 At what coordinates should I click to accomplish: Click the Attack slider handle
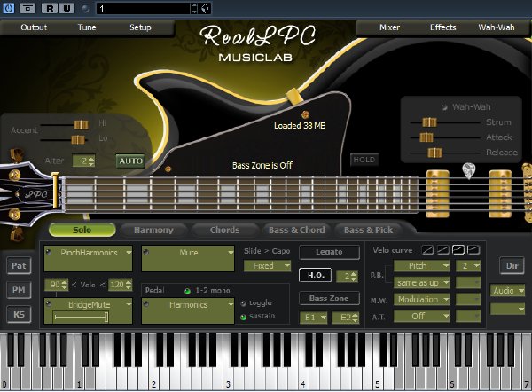pos(426,137)
